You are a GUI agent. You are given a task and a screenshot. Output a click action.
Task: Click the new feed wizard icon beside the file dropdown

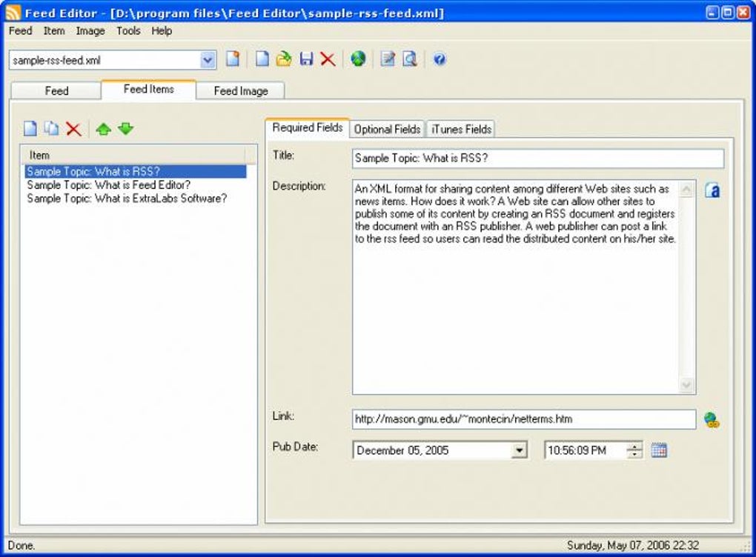coord(233,59)
